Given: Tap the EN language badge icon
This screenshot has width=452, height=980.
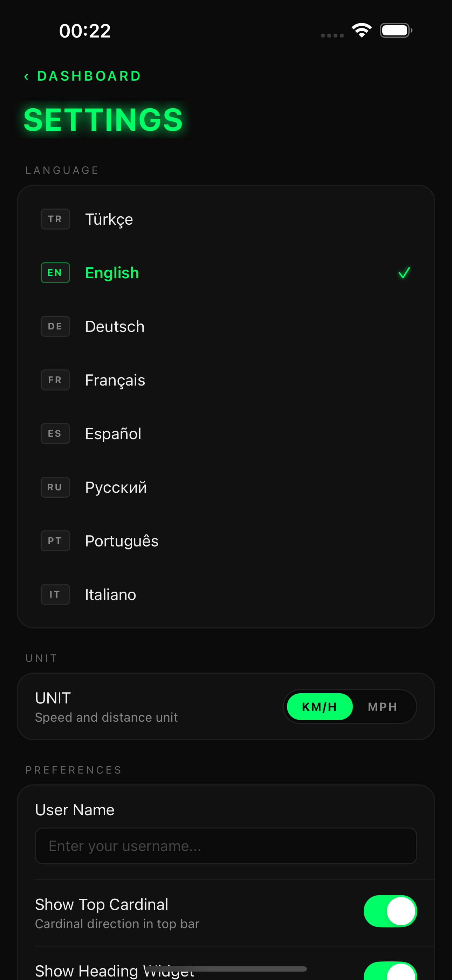Looking at the screenshot, I should 55,273.
